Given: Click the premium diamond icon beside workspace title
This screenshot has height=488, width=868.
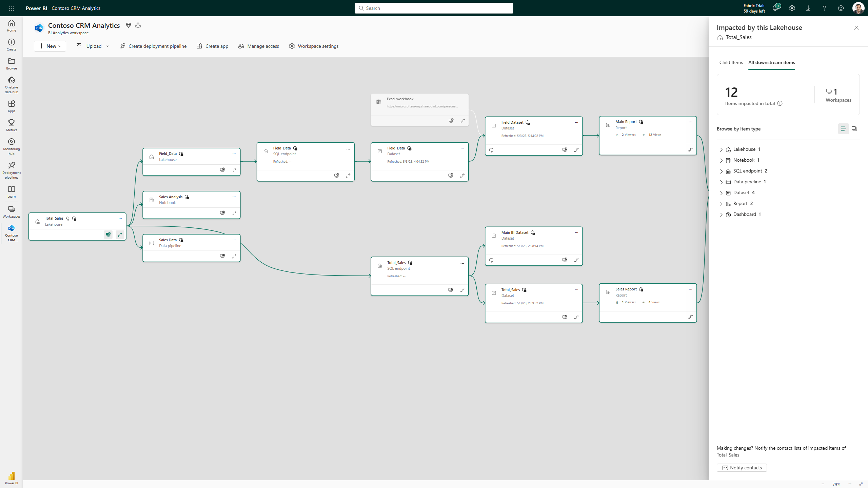Looking at the screenshot, I should click(x=129, y=25).
